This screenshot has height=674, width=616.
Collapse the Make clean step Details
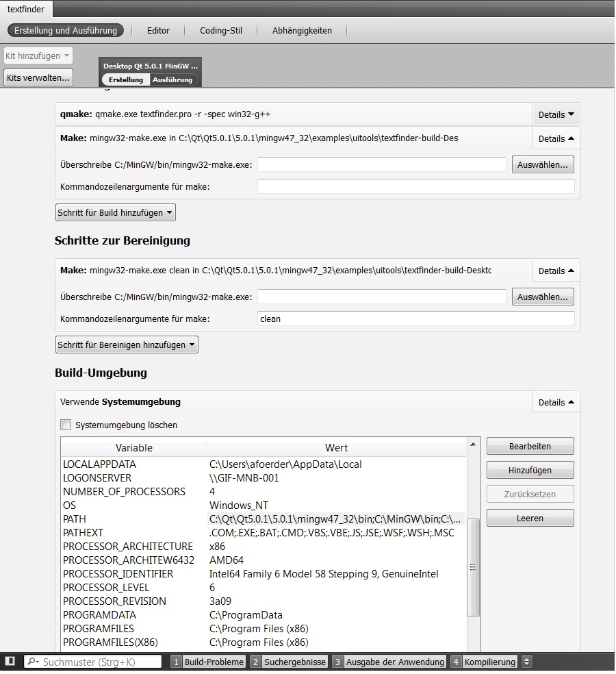556,271
